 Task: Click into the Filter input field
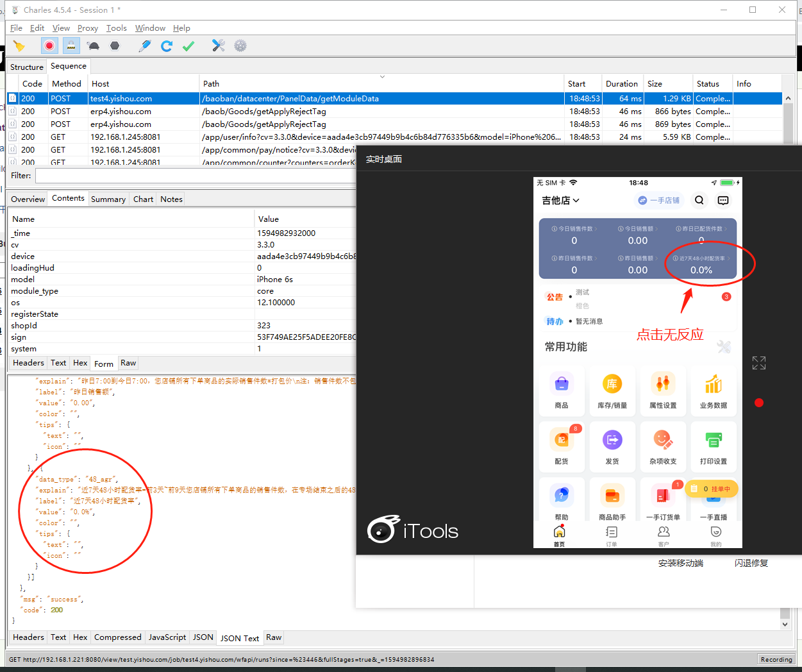point(196,176)
